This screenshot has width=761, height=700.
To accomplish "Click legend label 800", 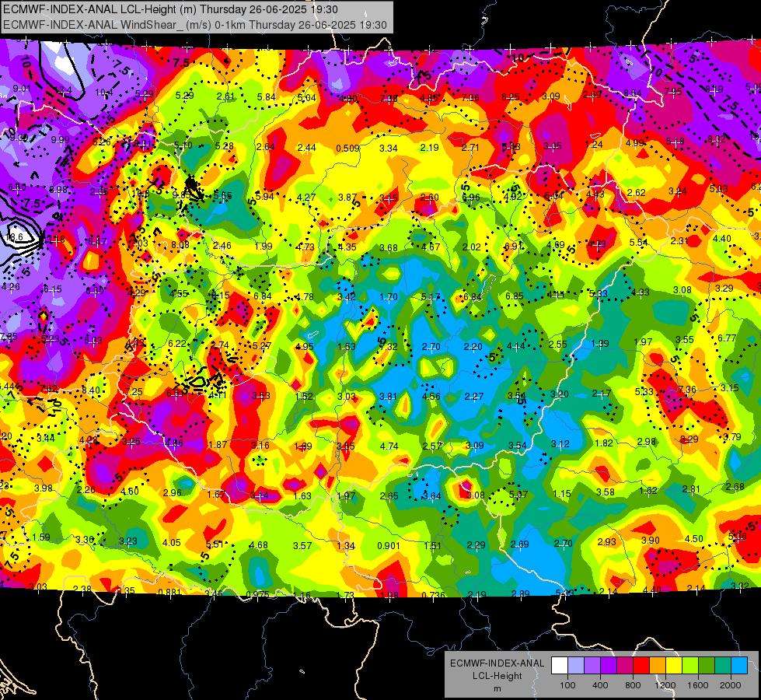I will (x=633, y=685).
